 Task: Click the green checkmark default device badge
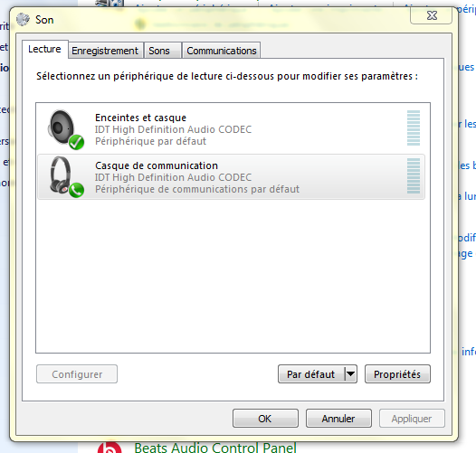click(x=77, y=142)
